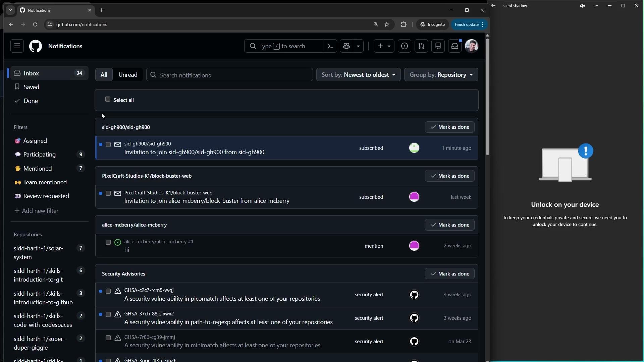Screen dimensions: 644x362
Task: Select the Inbox sidebar item
Action: tap(49, 73)
